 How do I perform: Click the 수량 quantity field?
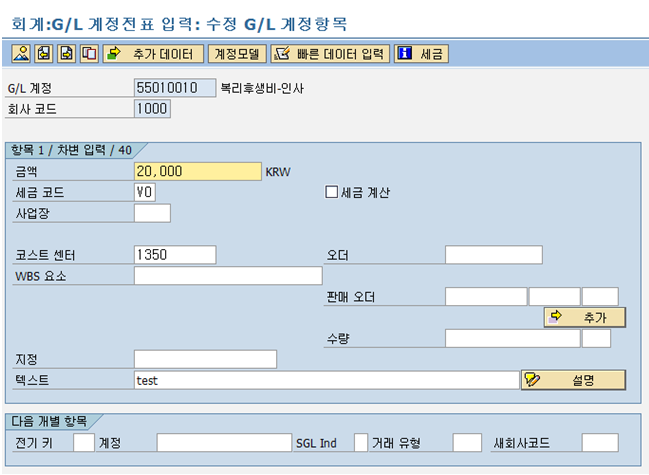513,338
